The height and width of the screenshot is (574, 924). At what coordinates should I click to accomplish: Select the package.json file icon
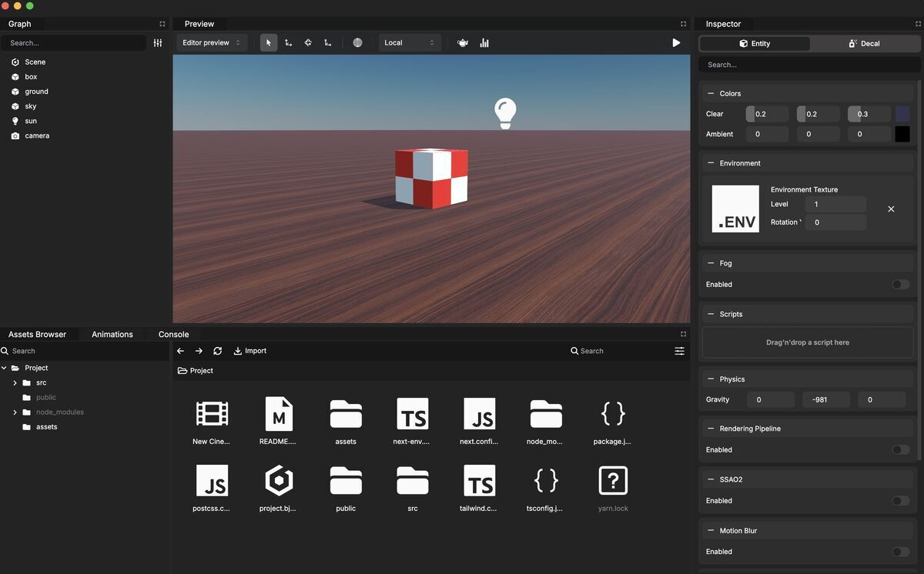(613, 413)
